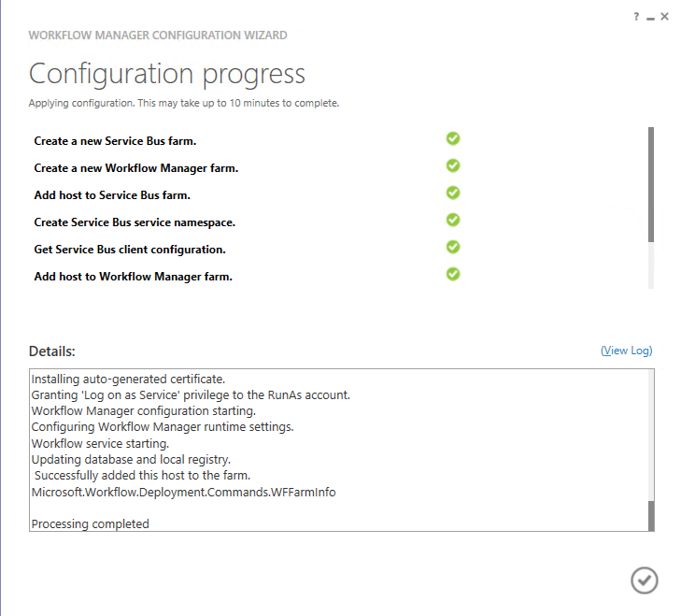
Task: Open the View Log link
Action: click(x=626, y=351)
